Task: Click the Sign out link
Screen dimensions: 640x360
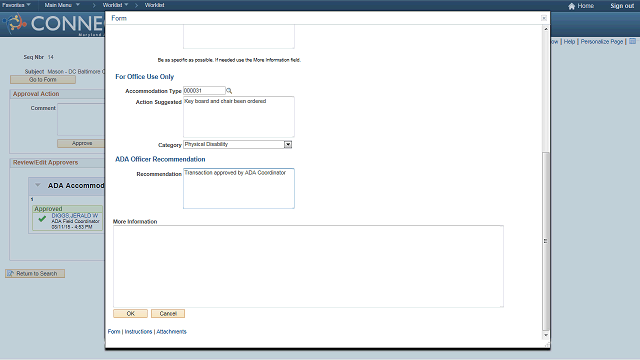Action: [x=622, y=6]
